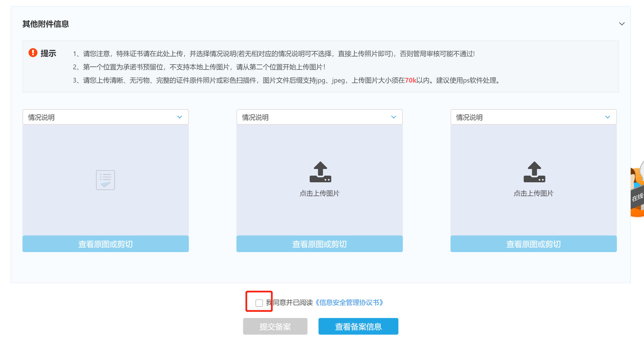Collapse the 其他附件信息 section chevron

click(x=622, y=24)
